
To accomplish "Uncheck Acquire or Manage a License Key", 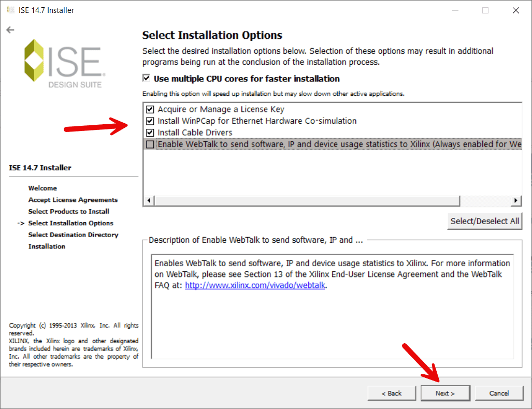I will [149, 109].
